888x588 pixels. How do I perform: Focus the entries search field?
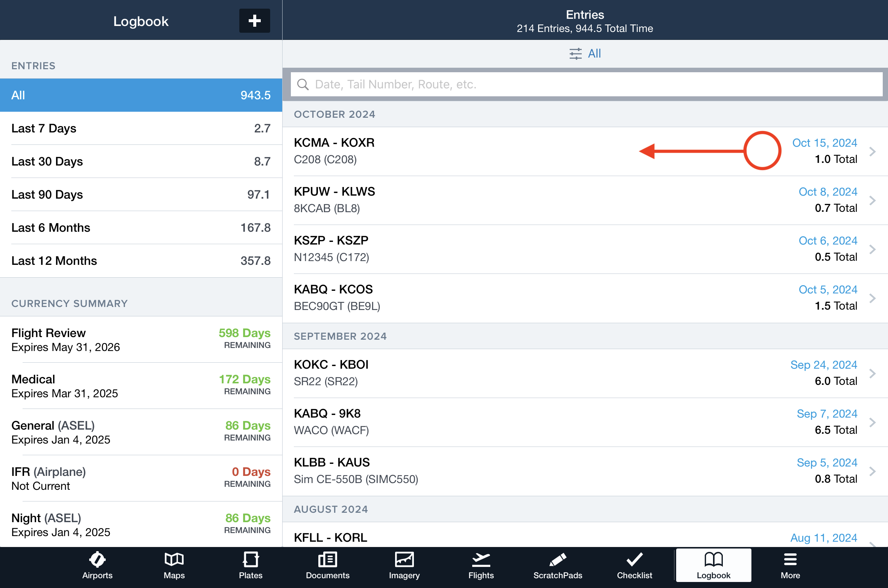point(587,84)
